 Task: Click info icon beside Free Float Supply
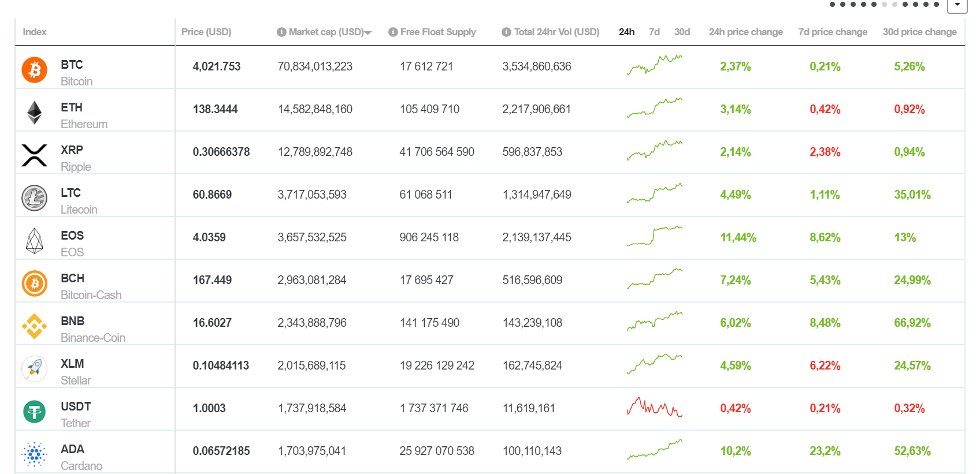(393, 32)
